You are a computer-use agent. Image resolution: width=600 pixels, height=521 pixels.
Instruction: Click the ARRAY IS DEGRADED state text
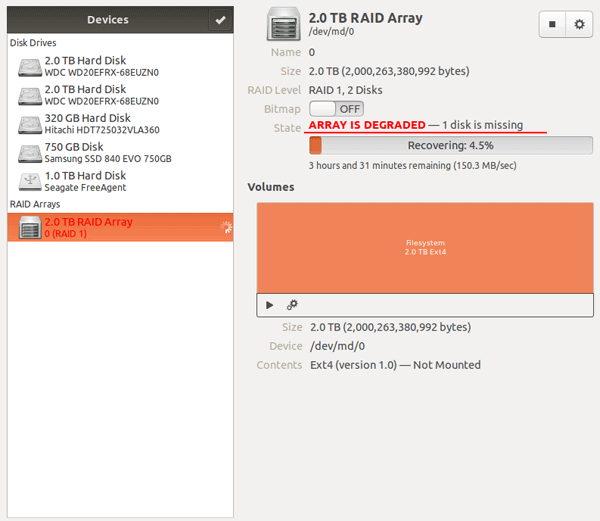coord(367,125)
